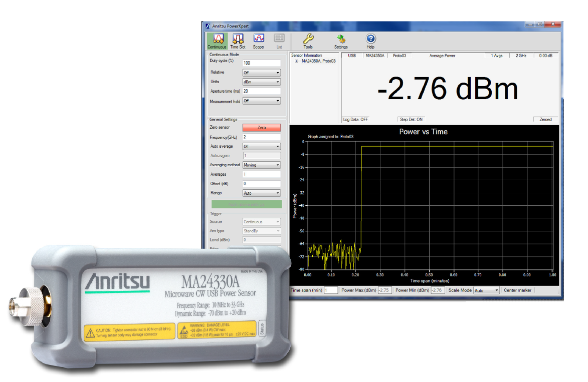Click the Anritsu PowerXpert title bar icon
Image resolution: width=588 pixels, height=382 pixels.
208,26
